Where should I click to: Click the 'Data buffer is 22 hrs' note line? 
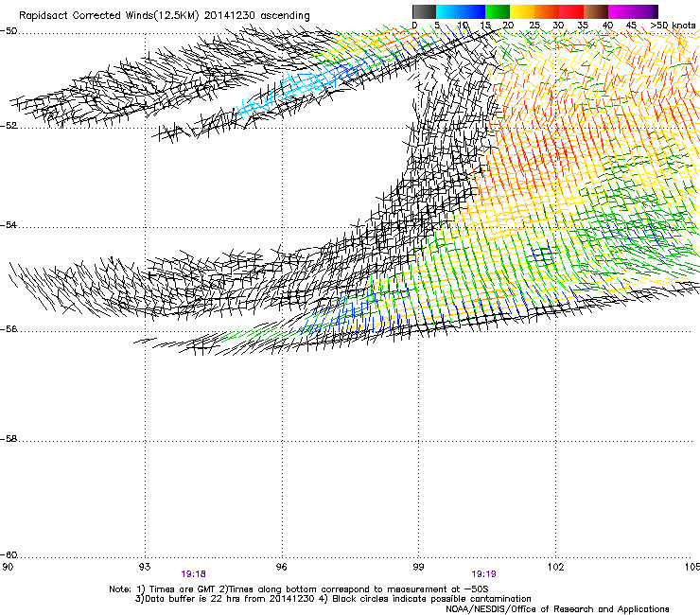(333, 599)
